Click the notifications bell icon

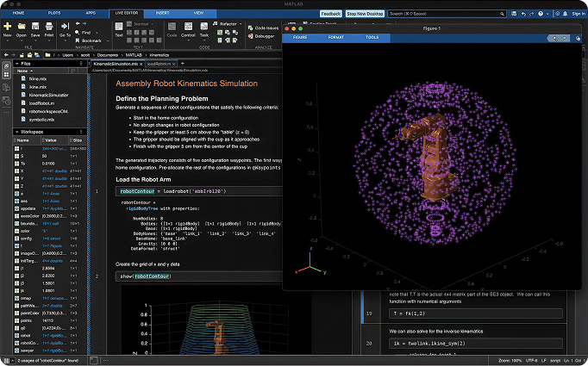point(565,14)
